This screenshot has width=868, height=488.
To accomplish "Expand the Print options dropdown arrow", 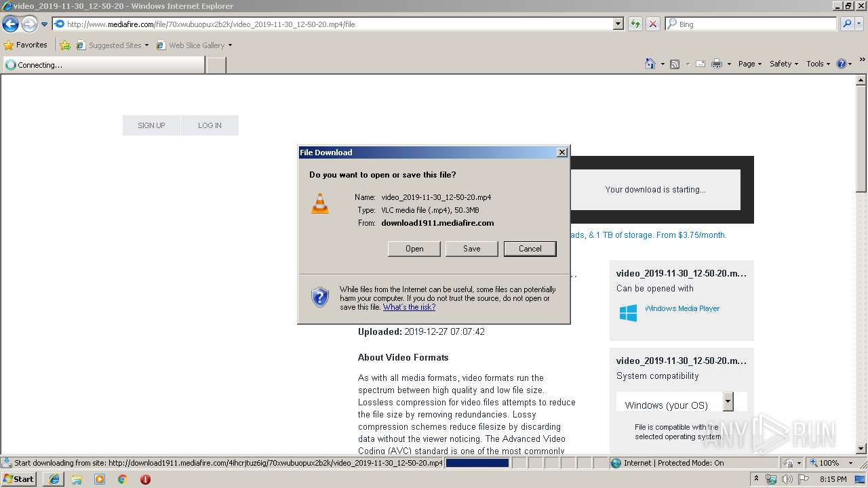I will click(x=729, y=64).
